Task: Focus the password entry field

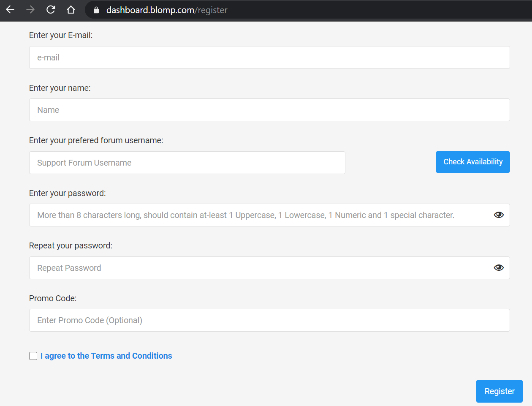Action: pos(269,215)
